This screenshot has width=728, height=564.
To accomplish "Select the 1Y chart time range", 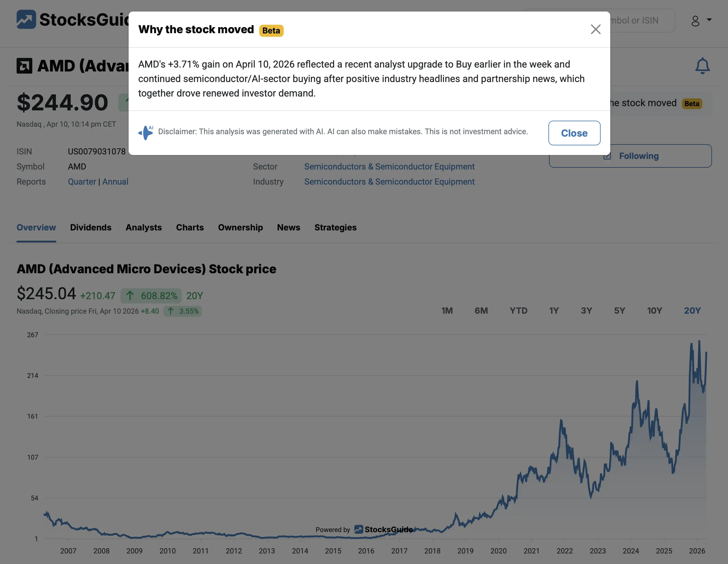I will (x=554, y=310).
